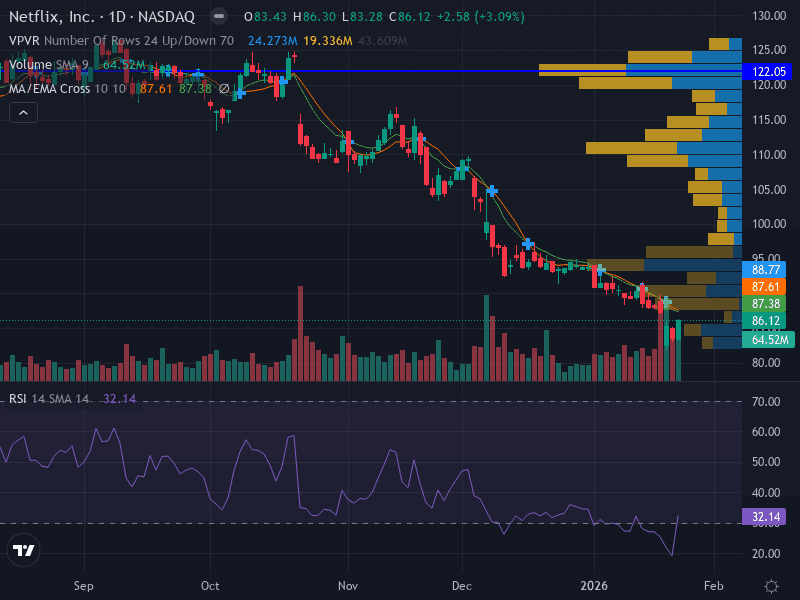Click the 86.12 last price label
The height and width of the screenshot is (600, 800).
[x=765, y=320]
